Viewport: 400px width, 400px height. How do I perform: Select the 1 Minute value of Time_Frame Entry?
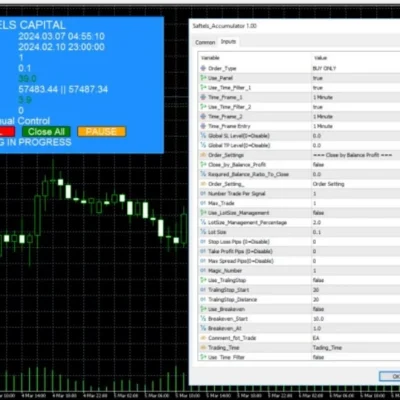pos(323,126)
